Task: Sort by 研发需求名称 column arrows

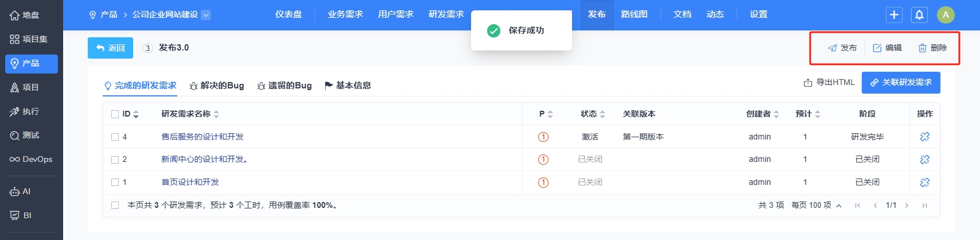Action: 216,114
